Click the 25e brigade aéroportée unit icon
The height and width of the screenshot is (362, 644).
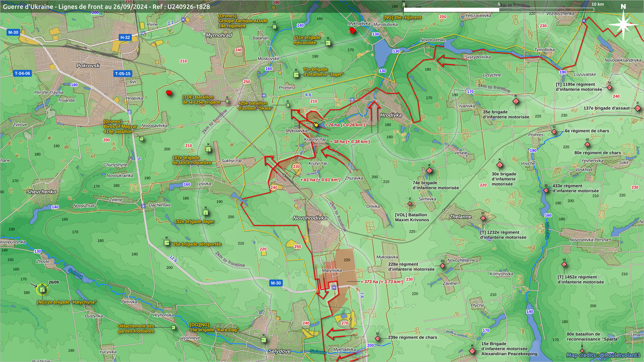167,243
